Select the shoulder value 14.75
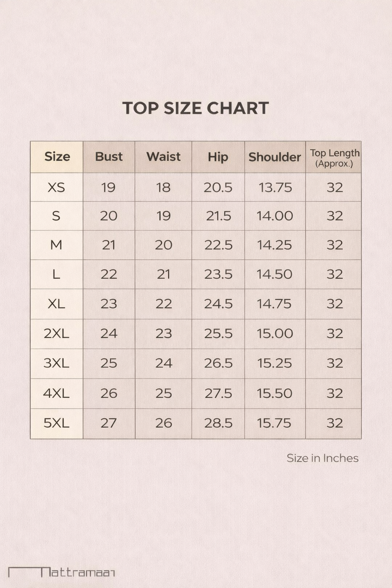 [274, 304]
